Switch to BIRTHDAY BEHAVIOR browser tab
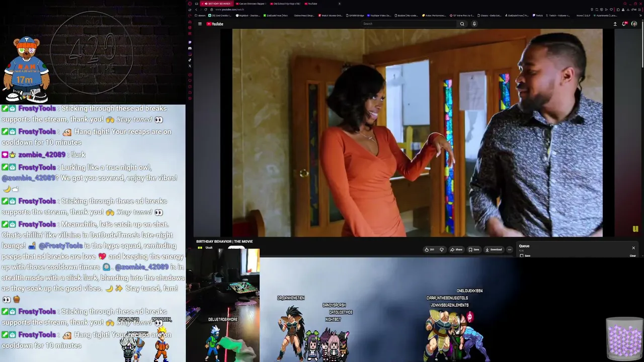This screenshot has height=362, width=644. [x=217, y=4]
